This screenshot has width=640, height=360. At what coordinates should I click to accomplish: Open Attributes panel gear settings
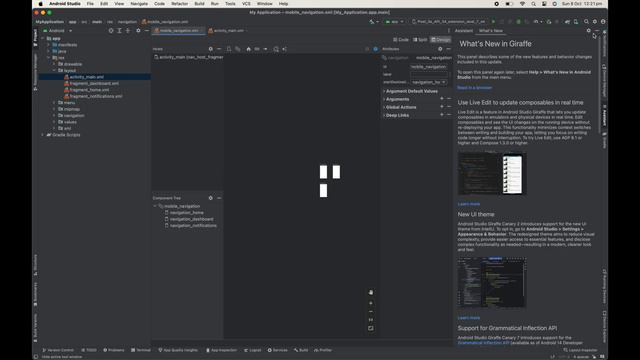[x=440, y=49]
